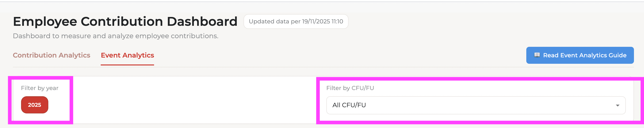Click the "All CFU/FU" selected value text
Viewport: 644px width, 128px height.
[x=349, y=105]
